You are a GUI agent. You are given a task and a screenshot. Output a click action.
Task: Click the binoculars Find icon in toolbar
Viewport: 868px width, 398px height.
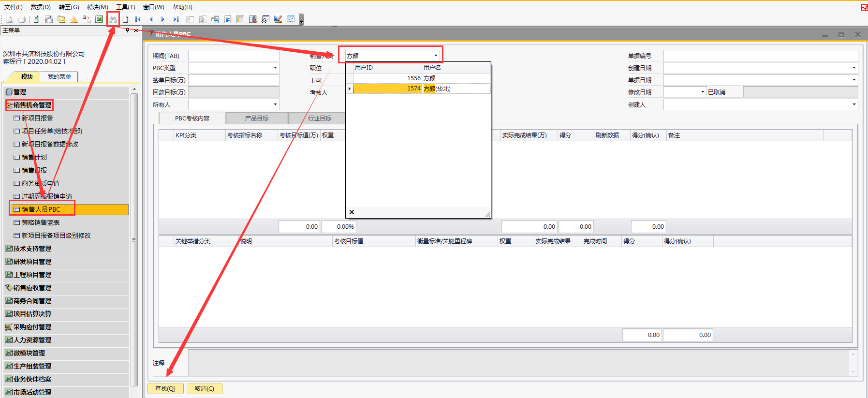pyautogui.click(x=113, y=19)
